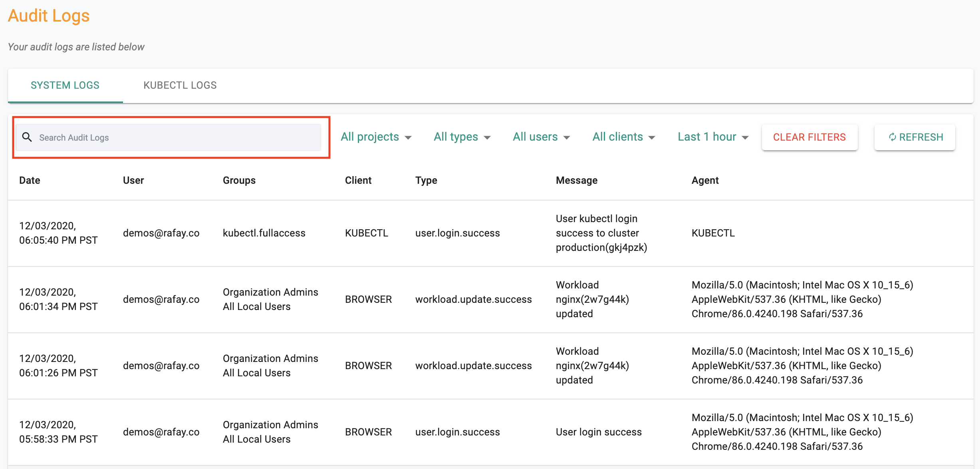Expand the All clients filter
This screenshot has width=980, height=469.
tap(624, 137)
